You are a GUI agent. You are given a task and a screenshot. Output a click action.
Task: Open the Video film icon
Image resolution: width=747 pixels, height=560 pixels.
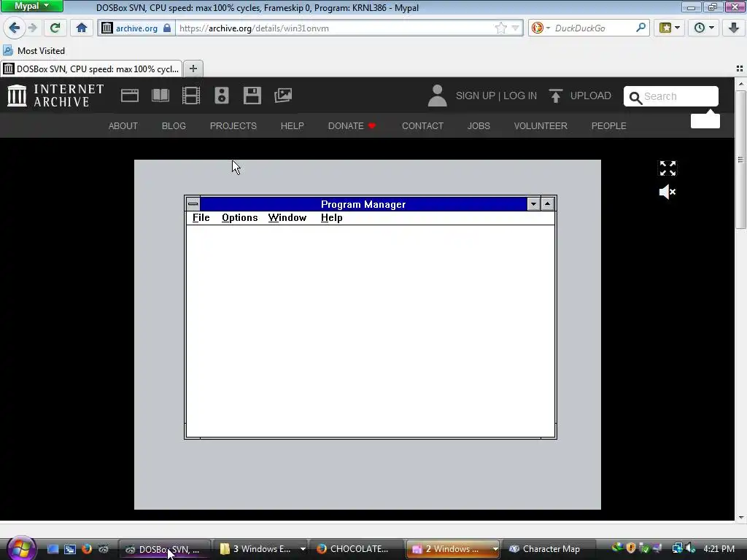coord(191,96)
